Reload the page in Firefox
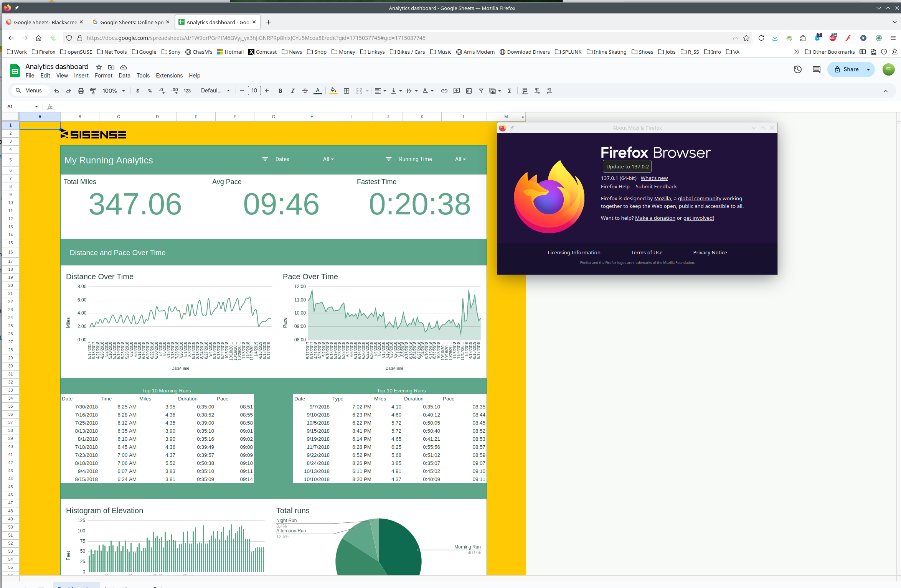The width and height of the screenshot is (901, 588). click(761, 38)
